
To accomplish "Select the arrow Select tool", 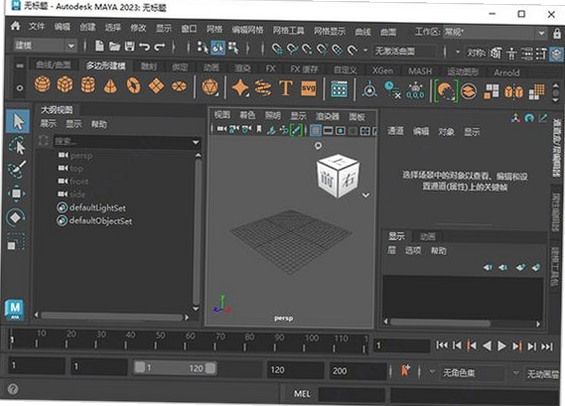I will 17,121.
